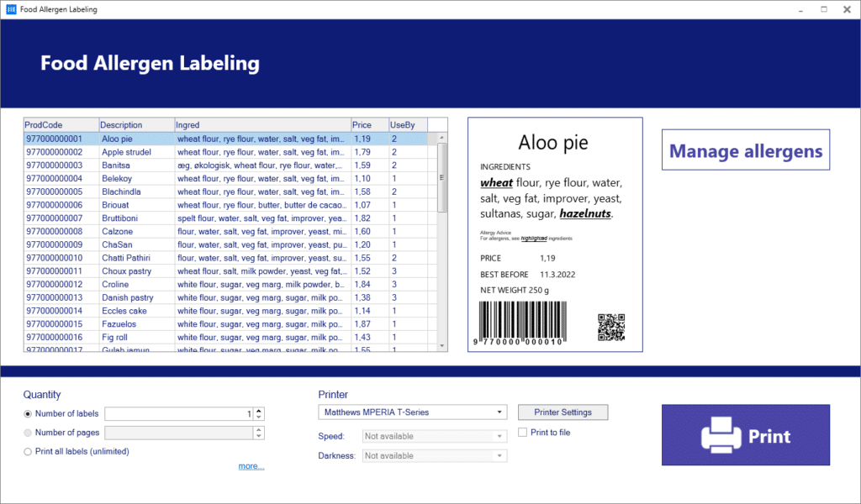Image resolution: width=861 pixels, height=504 pixels.
Task: Minimize the Food Allergen Labeling window
Action: tap(801, 10)
